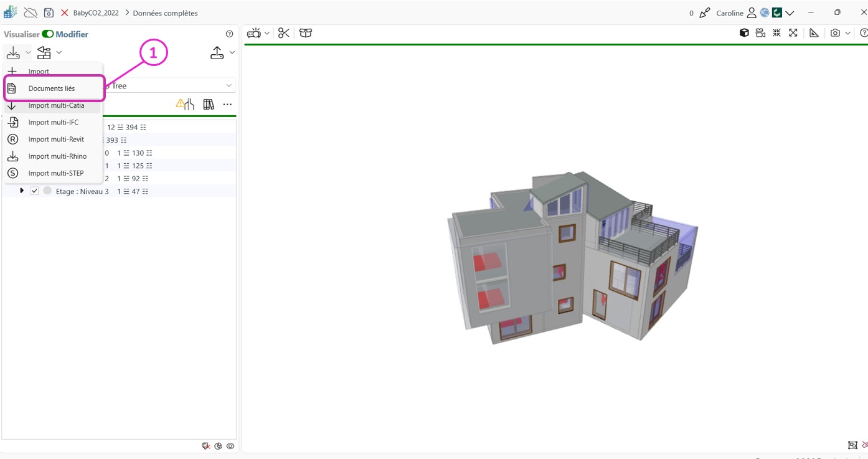The height and width of the screenshot is (459, 868).
Task: Click the Caroline user account button
Action: click(735, 13)
